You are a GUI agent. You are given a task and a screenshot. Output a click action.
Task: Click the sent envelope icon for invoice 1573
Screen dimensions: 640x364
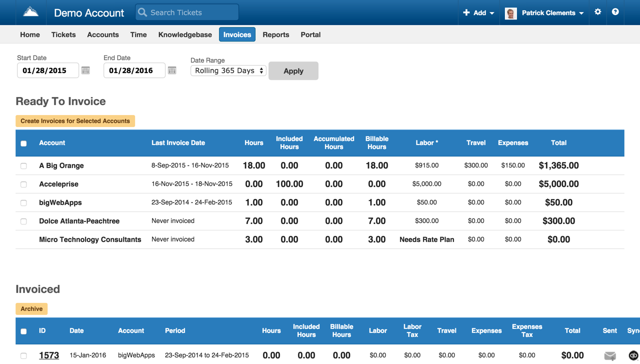[x=609, y=355]
